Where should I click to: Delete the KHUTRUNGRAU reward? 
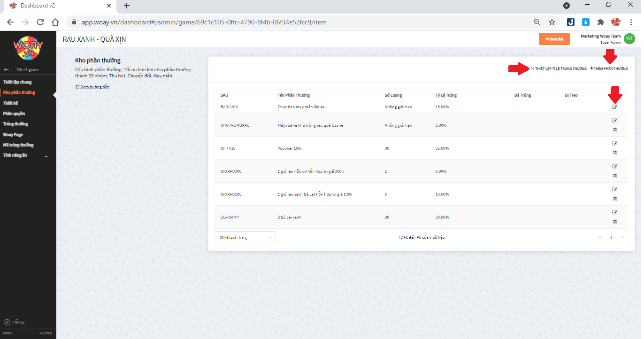point(614,130)
